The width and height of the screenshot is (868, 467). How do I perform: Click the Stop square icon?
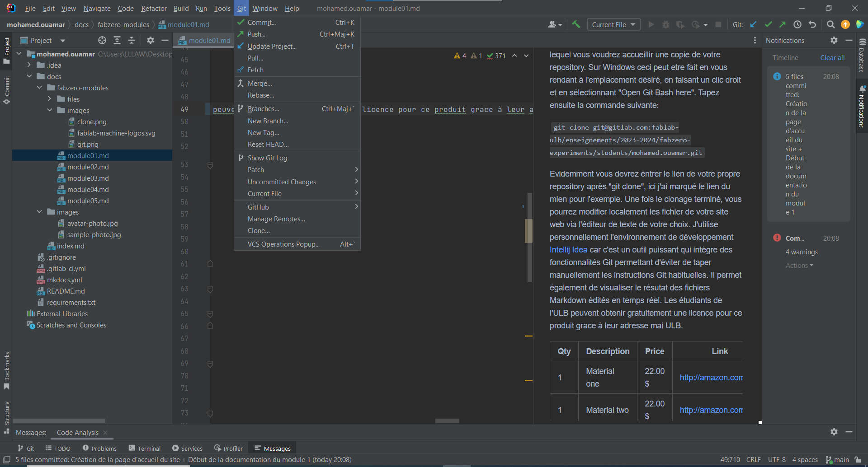click(718, 24)
